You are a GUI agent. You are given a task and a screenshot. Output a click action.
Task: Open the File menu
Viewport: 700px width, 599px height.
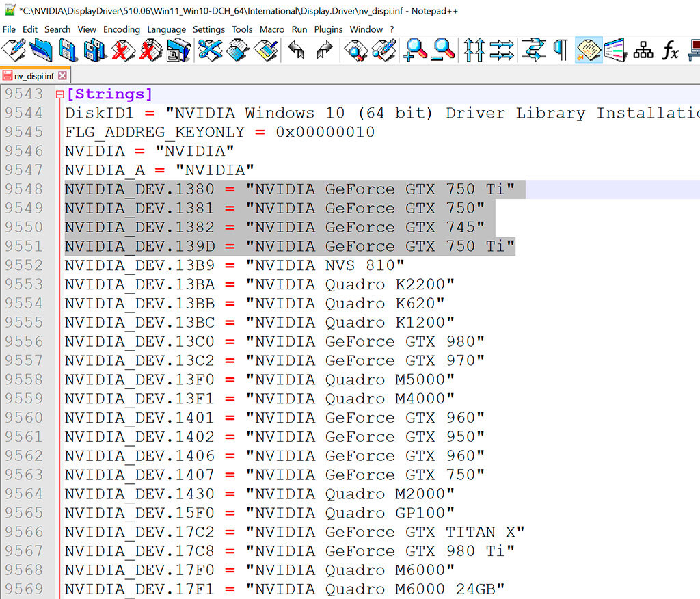click(9, 29)
